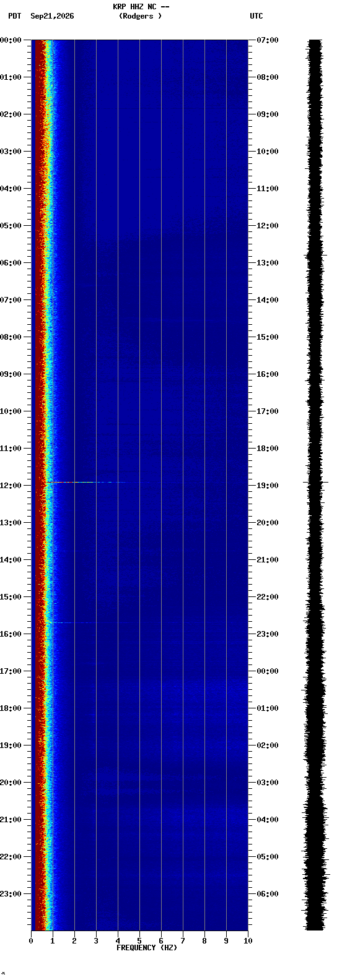Click the 00:00 UTC time label

point(268,671)
